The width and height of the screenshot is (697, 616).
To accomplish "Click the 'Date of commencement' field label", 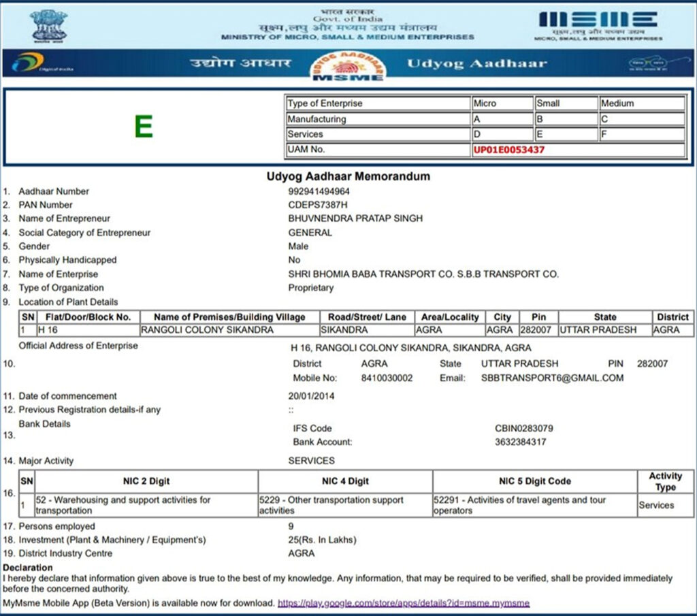I will click(67, 396).
